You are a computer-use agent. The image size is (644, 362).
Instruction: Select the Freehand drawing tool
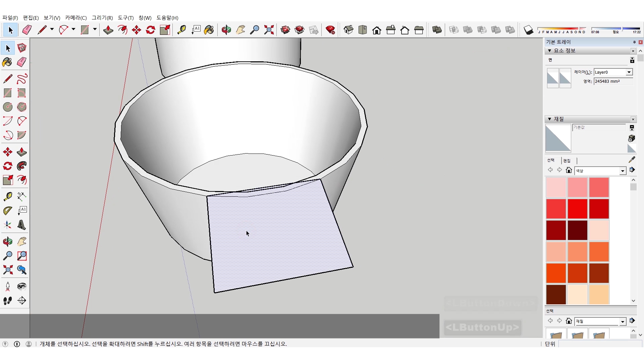pyautogui.click(x=22, y=79)
